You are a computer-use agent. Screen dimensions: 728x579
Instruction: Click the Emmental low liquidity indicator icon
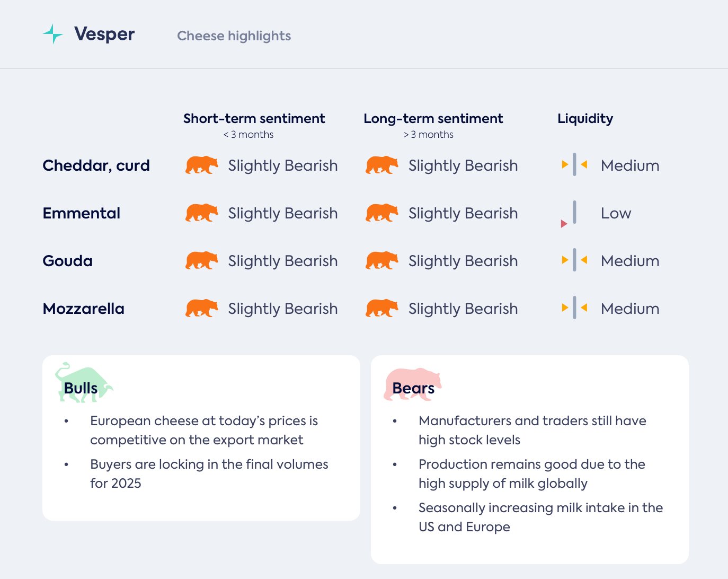[x=570, y=214]
